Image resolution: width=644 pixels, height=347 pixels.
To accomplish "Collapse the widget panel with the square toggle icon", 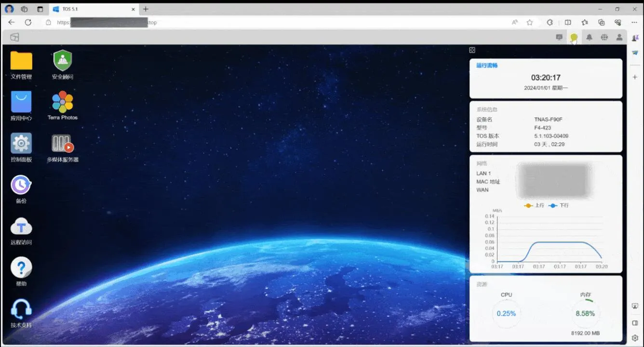I will (x=472, y=50).
